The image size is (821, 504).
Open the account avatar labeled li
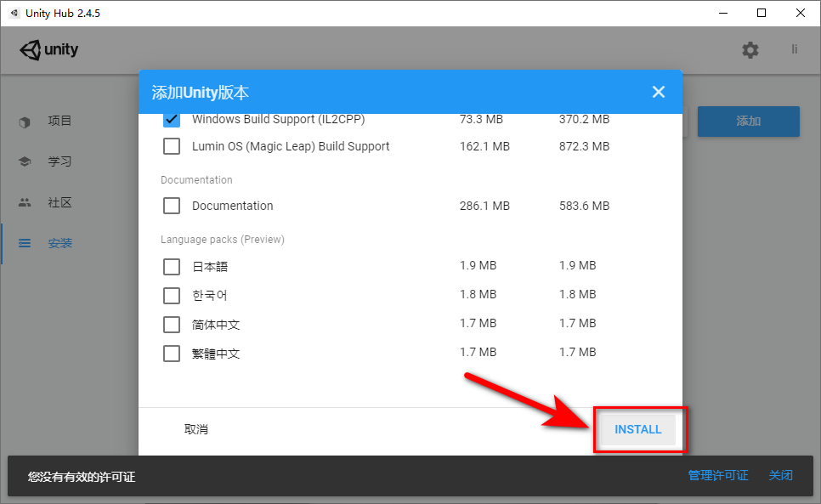click(795, 49)
